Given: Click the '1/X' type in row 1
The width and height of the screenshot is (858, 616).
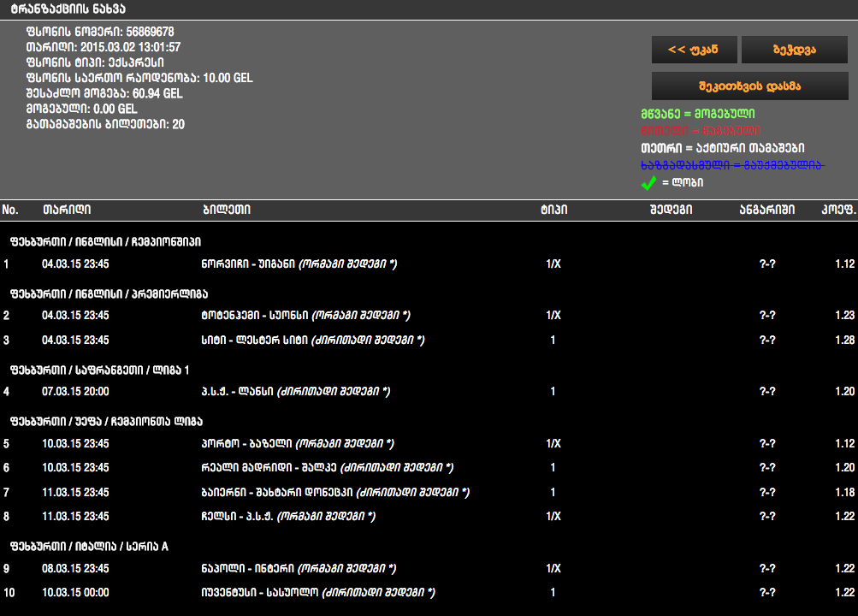Looking at the screenshot, I should pyautogui.click(x=553, y=264).
